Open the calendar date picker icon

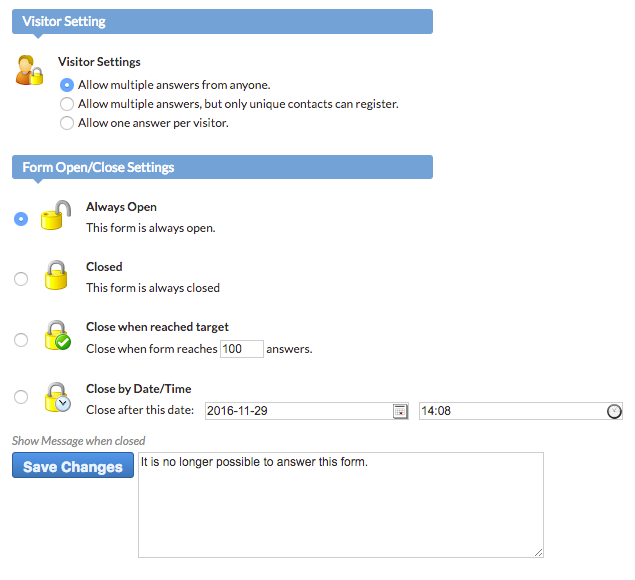(400, 411)
